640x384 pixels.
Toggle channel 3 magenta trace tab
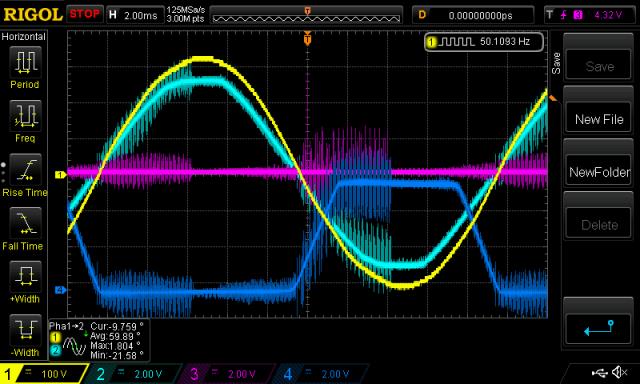[x=228, y=374]
